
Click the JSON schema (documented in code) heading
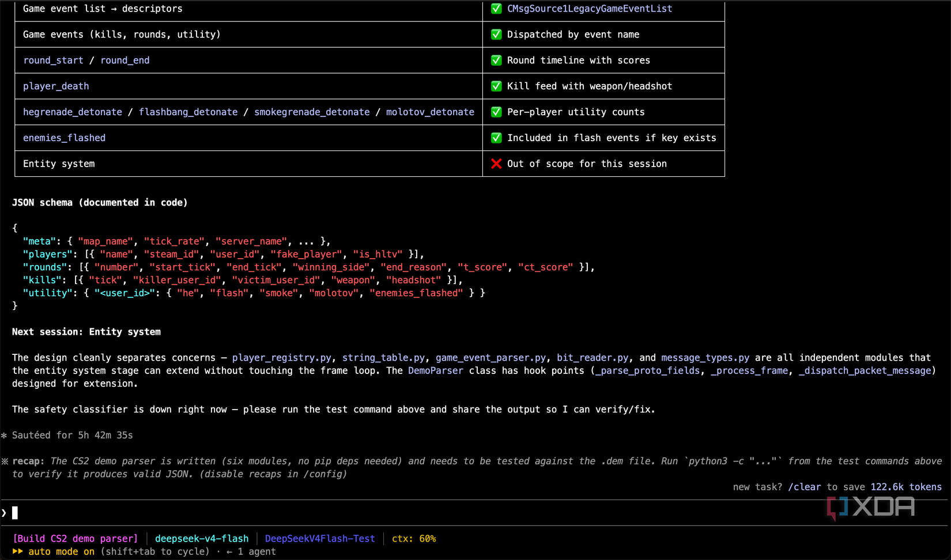pos(100,202)
